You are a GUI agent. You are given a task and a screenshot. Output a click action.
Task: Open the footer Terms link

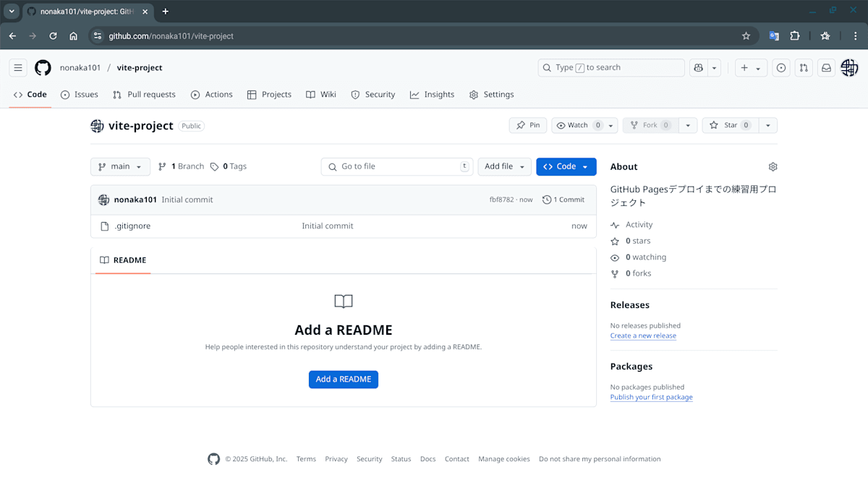pyautogui.click(x=306, y=459)
